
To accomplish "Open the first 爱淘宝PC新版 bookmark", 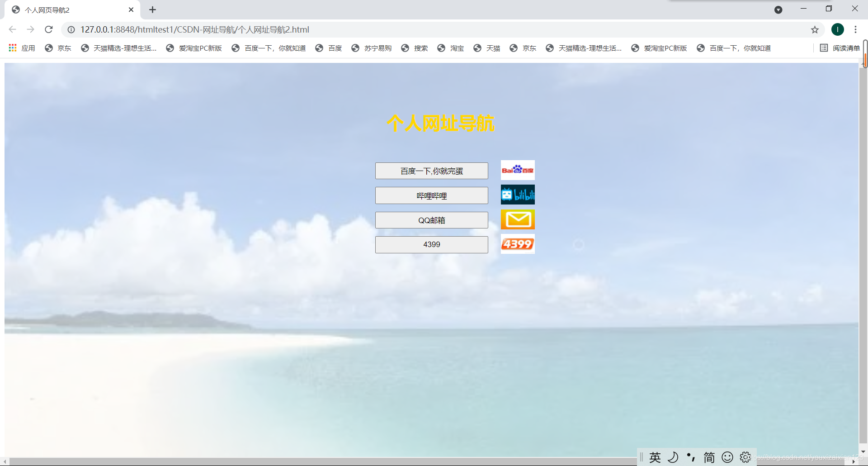I will pos(194,48).
